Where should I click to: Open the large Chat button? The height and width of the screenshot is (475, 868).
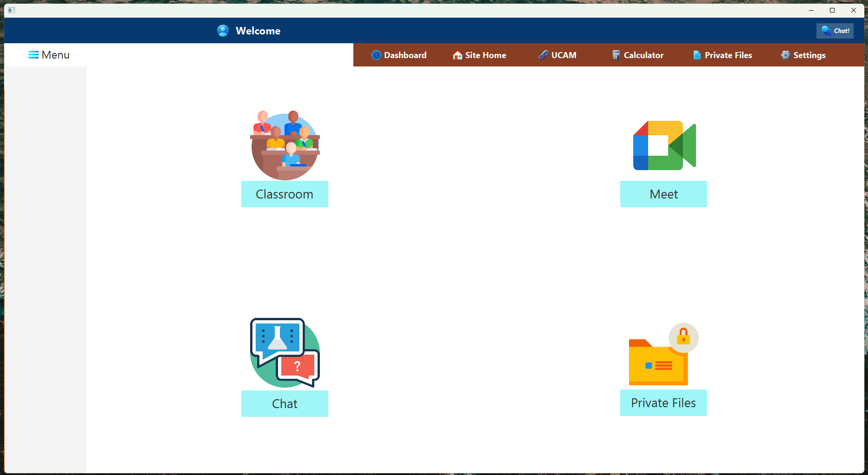[x=285, y=404]
